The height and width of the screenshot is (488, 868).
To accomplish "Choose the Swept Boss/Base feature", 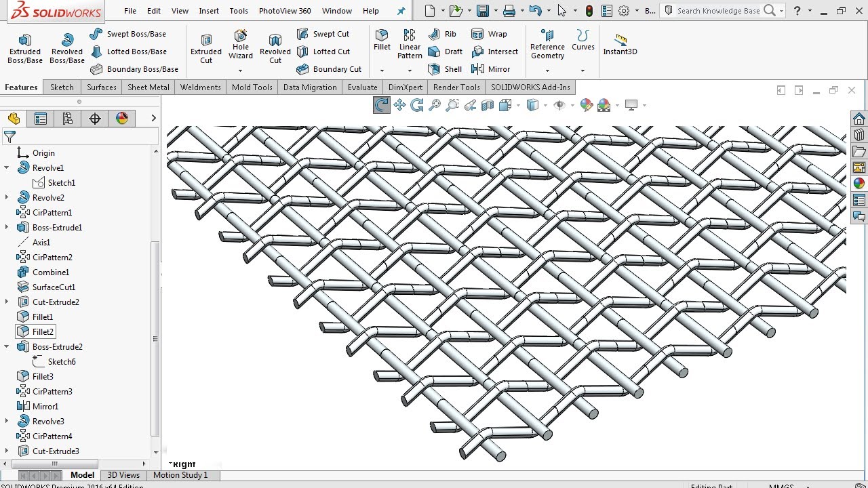I will 128,34.
